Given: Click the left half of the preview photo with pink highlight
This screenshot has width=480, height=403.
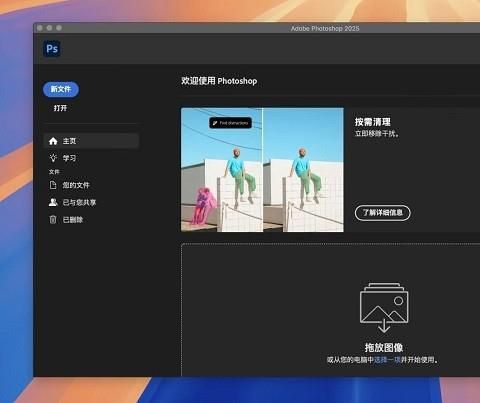Looking at the screenshot, I should pos(222,170).
